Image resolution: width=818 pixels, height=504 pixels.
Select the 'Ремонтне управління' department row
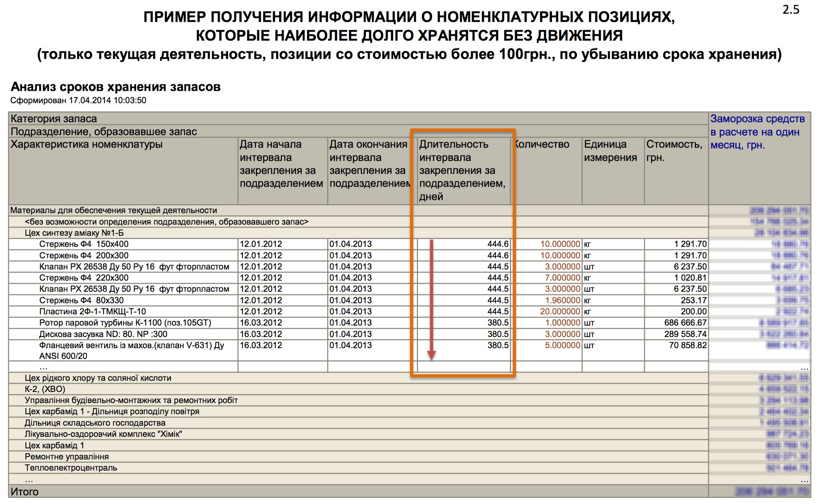[66, 457]
